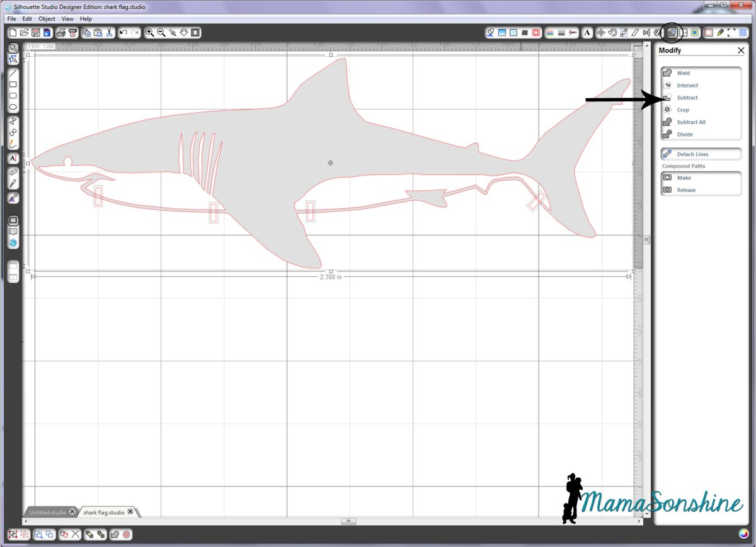Click Detach Lines button
Image resolution: width=756 pixels, height=547 pixels.
click(692, 154)
